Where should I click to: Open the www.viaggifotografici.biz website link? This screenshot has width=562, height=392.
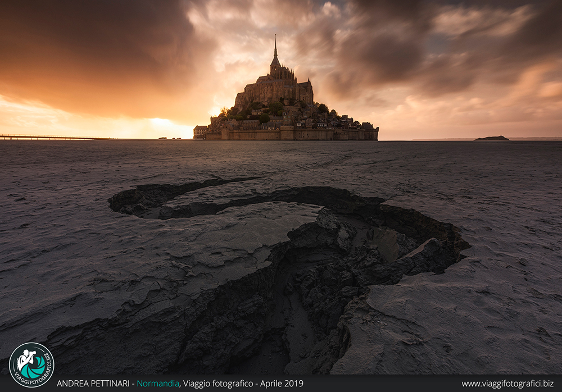[507, 384]
